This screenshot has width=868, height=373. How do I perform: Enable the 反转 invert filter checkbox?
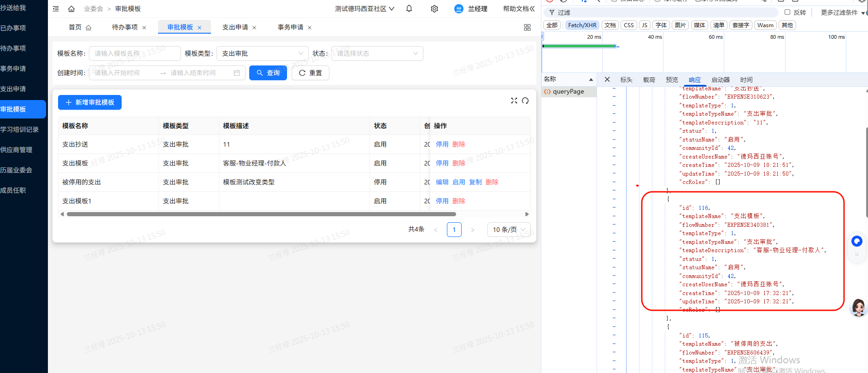tap(787, 12)
